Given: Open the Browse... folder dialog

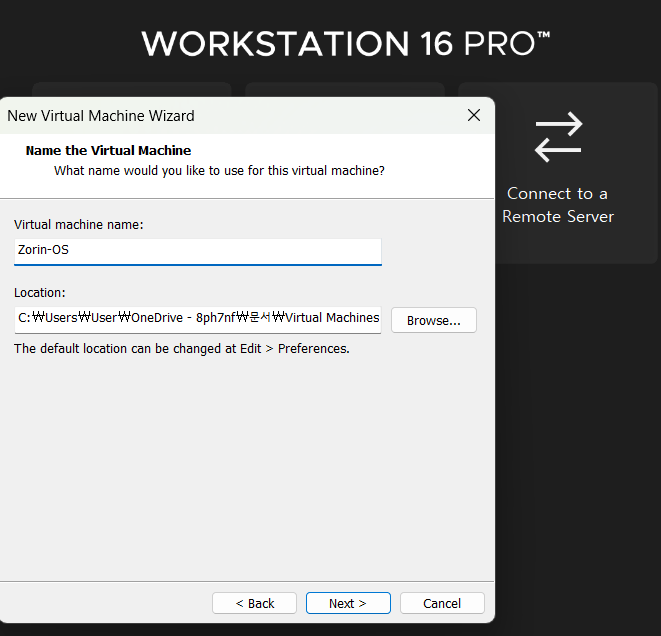Looking at the screenshot, I should (x=434, y=320).
